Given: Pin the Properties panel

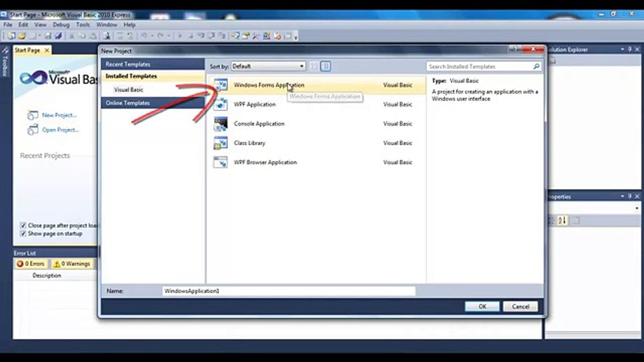Looking at the screenshot, I should [x=629, y=197].
